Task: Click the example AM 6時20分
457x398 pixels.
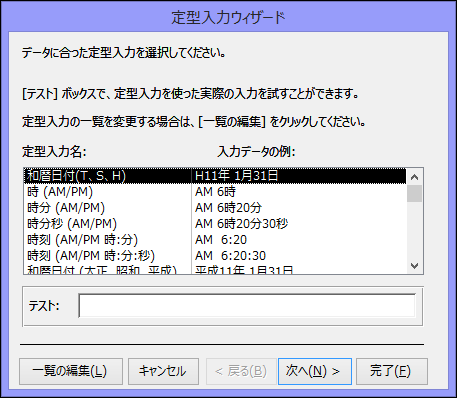Action: 228,208
